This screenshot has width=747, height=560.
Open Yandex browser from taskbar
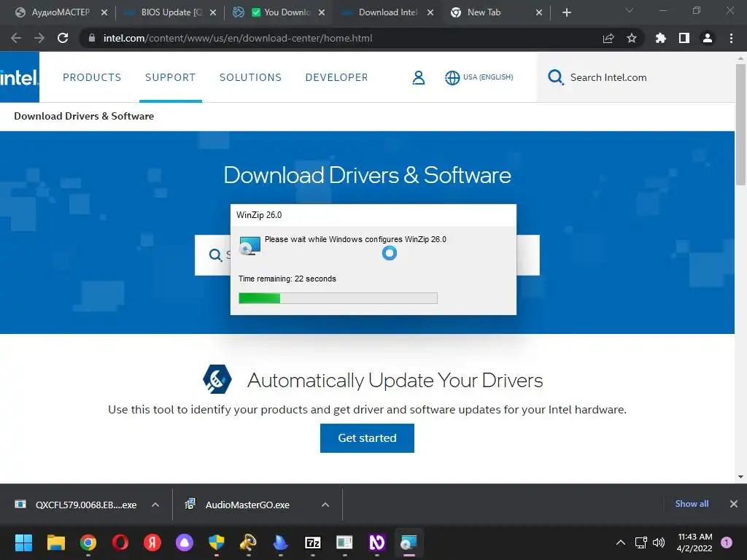pos(152,542)
